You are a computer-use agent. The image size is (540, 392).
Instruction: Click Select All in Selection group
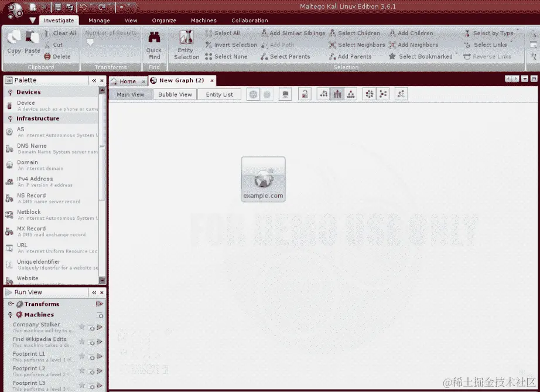pyautogui.click(x=223, y=33)
